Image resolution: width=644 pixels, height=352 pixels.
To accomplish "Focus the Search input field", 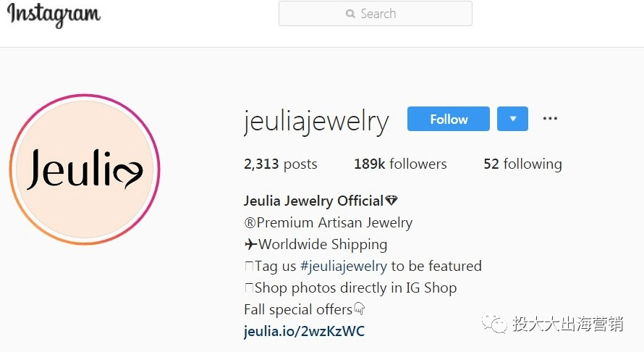I will point(376,14).
